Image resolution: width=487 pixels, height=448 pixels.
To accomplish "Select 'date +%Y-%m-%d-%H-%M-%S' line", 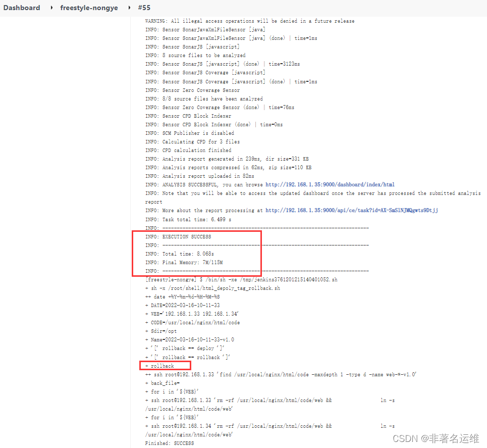I will (182, 297).
